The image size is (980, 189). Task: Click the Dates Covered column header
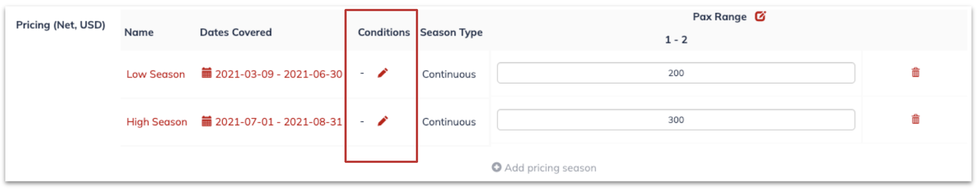pos(236,32)
